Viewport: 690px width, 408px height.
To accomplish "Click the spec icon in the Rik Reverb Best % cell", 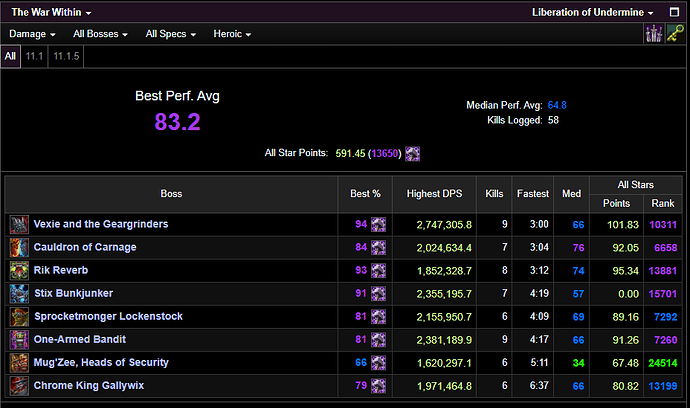I will tap(378, 271).
